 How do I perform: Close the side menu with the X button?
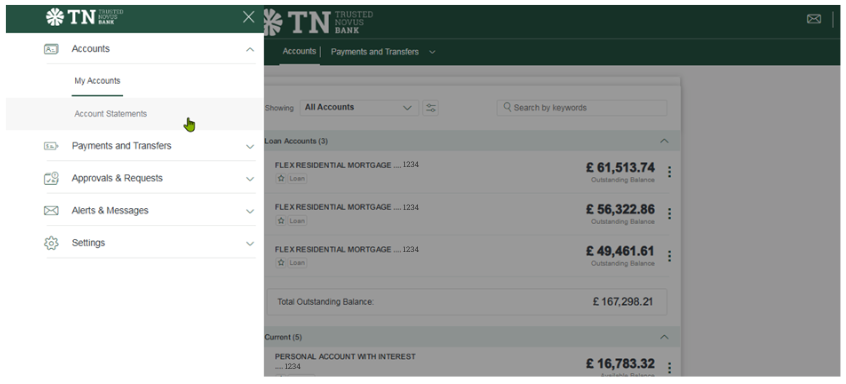point(249,17)
